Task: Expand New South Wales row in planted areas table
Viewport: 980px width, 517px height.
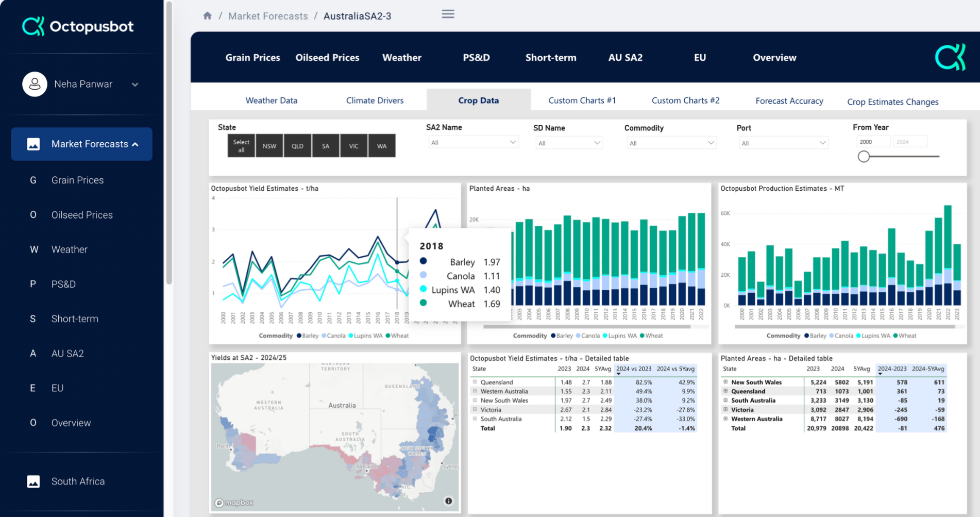Action: (x=725, y=382)
